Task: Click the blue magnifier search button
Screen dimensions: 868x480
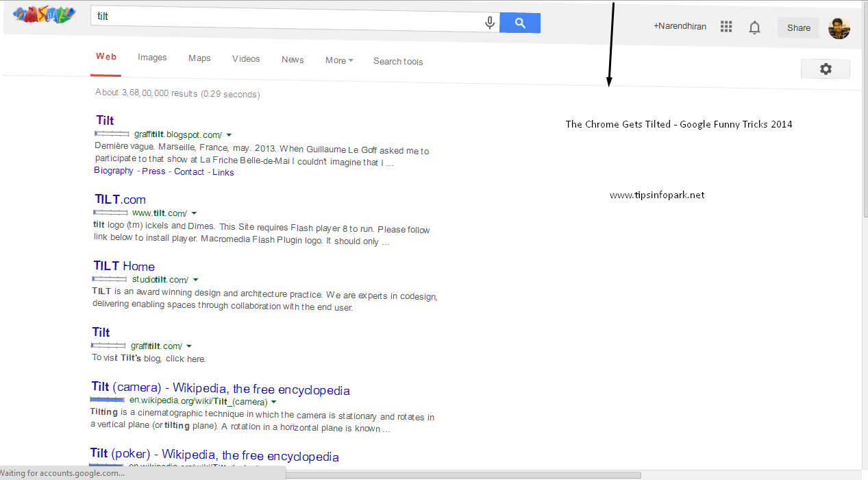Action: pos(520,23)
